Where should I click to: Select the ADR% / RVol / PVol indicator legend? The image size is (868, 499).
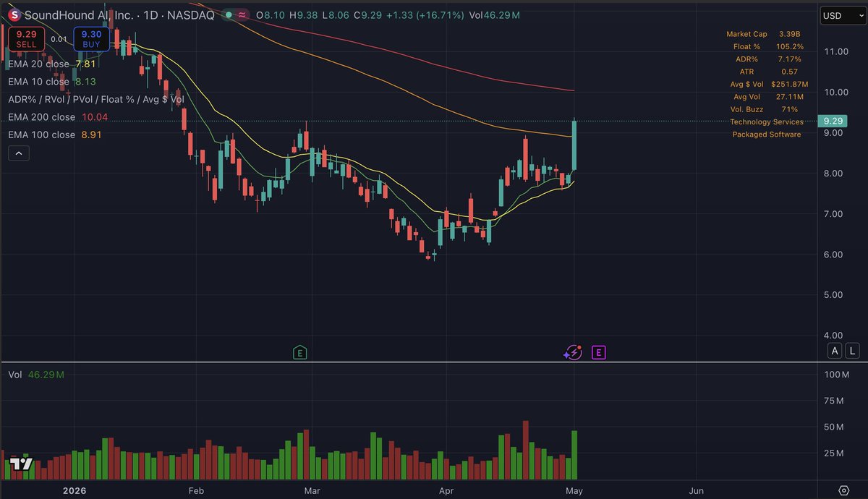(x=96, y=99)
